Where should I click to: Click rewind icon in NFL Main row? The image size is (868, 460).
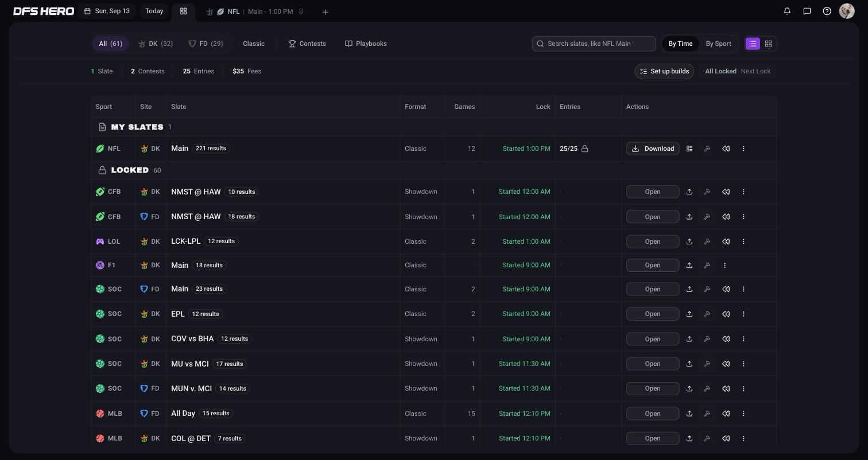(726, 149)
